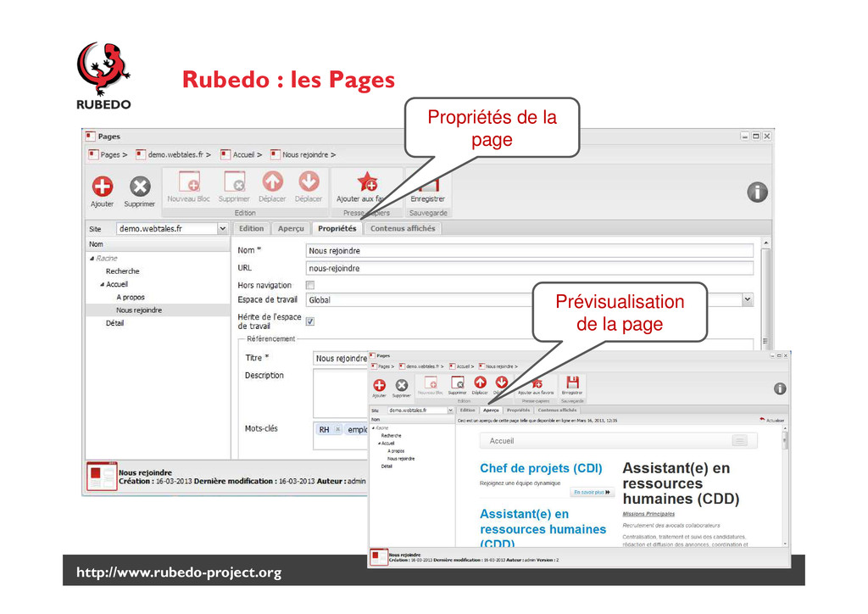This screenshot has width=868, height=614.
Task: Open the Contenus affichés tab in the large window
Action: tap(403, 228)
